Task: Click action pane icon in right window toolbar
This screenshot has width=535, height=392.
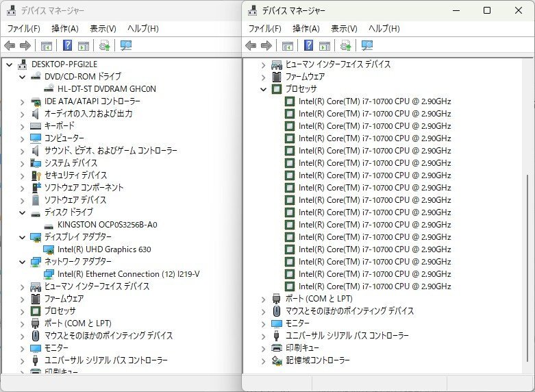Action: pos(324,46)
